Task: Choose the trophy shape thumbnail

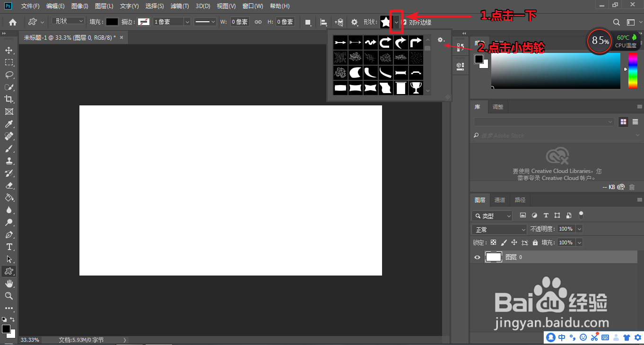Action: point(416,88)
